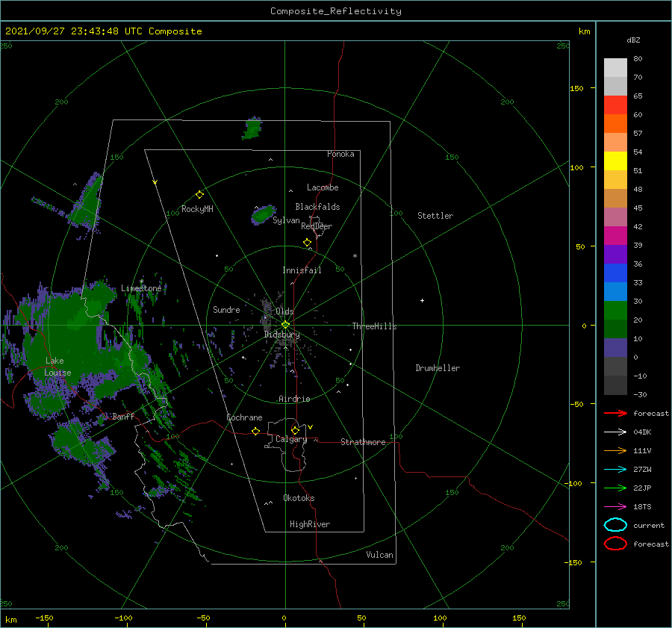672x628 pixels.
Task: Select the light gray 80 dBZ swatch
Action: 615,68
